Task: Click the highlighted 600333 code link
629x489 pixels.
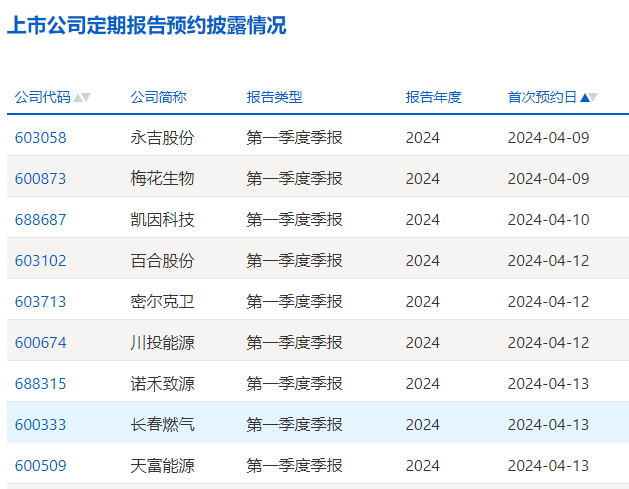Action: [40, 424]
